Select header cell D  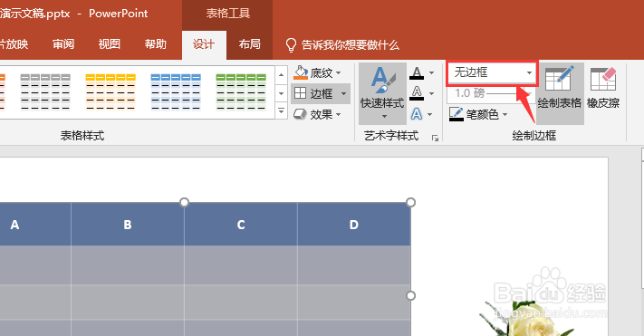(x=354, y=225)
